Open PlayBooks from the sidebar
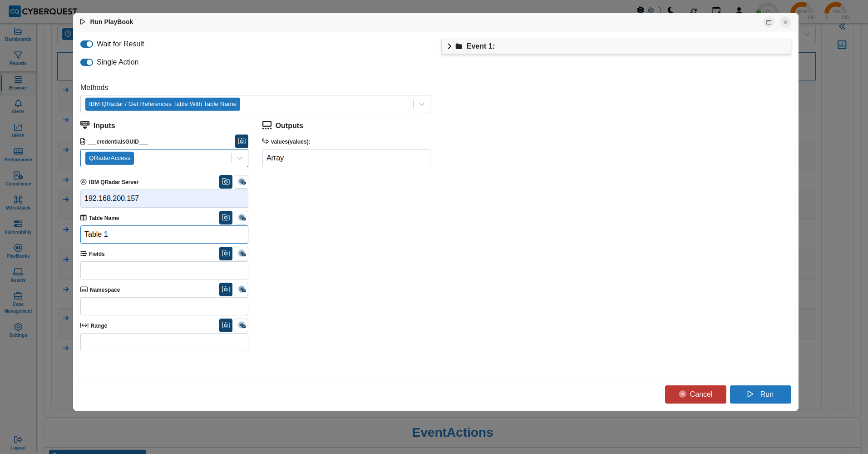The height and width of the screenshot is (454, 868). coord(18,251)
